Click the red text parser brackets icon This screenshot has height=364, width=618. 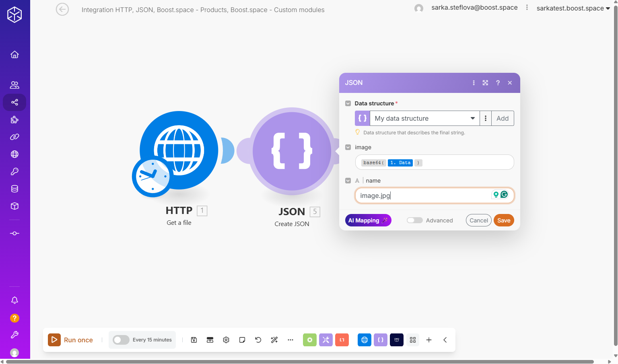[342, 340]
